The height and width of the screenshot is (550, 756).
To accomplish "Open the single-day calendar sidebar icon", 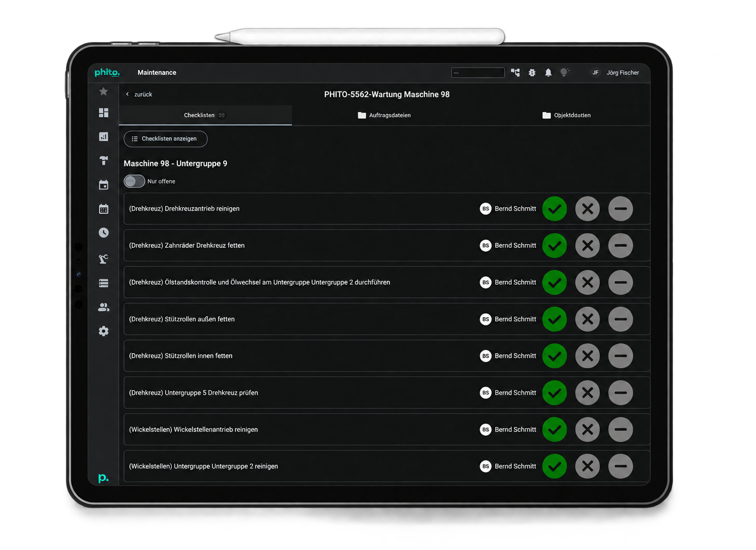I will [x=103, y=185].
